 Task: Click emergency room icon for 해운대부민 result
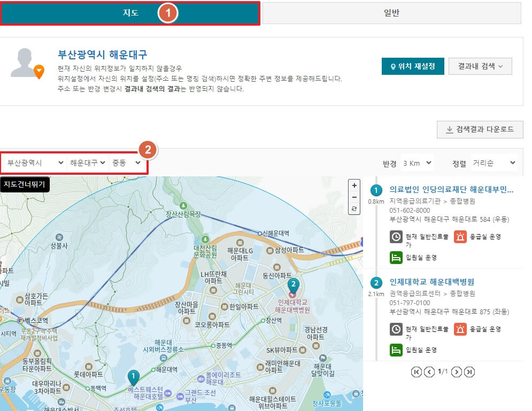click(x=460, y=237)
